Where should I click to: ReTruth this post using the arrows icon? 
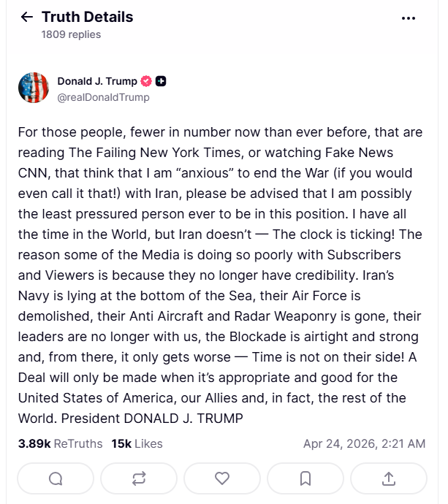(x=139, y=478)
